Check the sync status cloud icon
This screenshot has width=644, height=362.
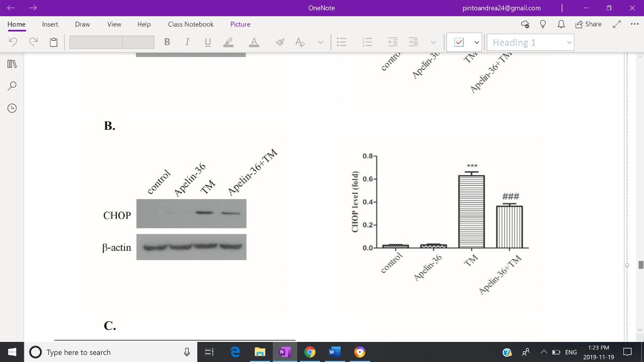[525, 24]
